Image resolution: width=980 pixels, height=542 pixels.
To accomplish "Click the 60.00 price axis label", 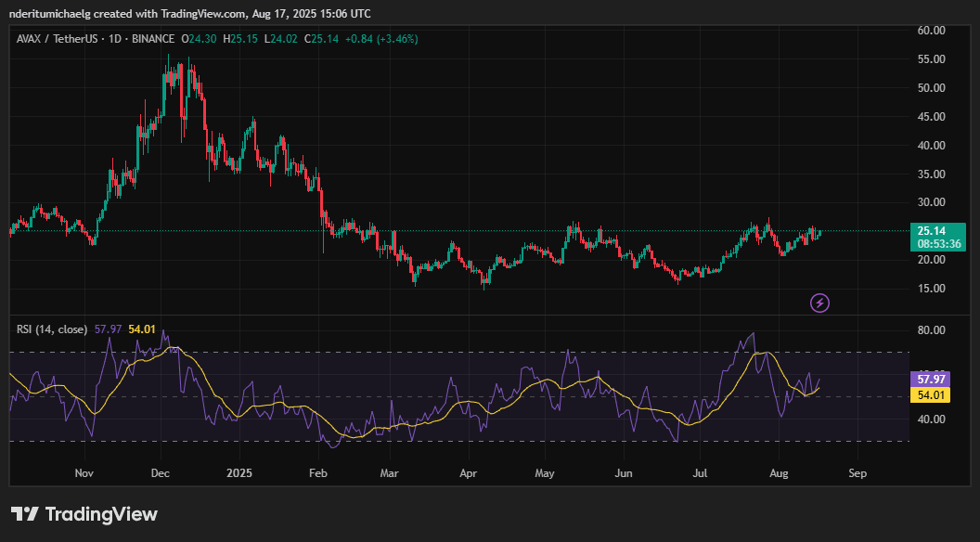I will click(x=931, y=31).
